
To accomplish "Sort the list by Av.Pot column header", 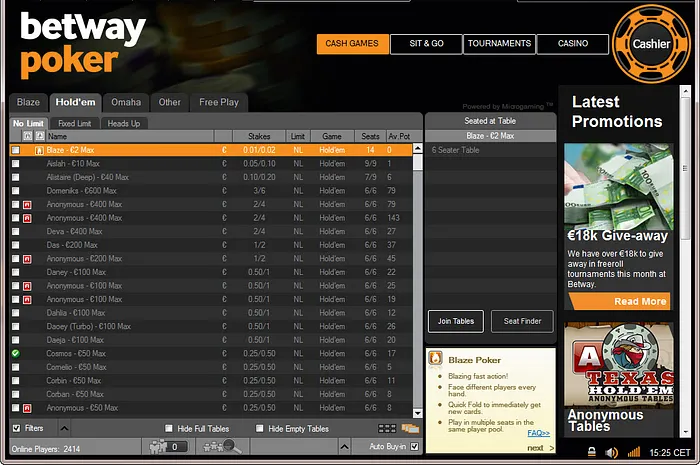I will [x=399, y=136].
